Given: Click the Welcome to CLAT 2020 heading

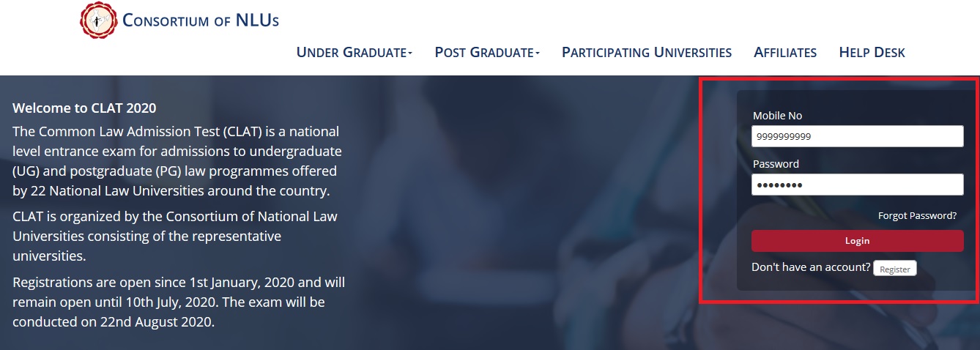Looking at the screenshot, I should 84,108.
